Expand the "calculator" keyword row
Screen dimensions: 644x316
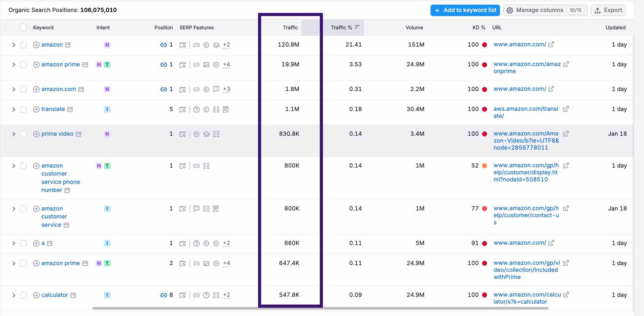[x=14, y=295]
